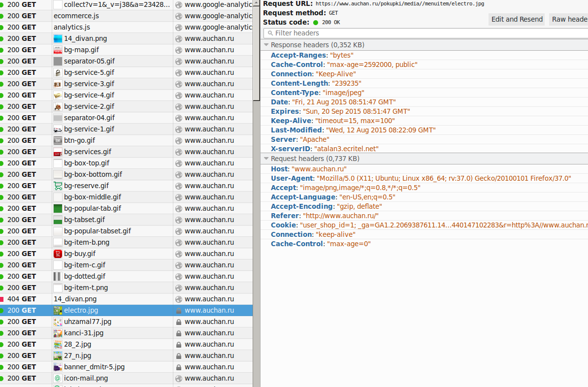The height and width of the screenshot is (387, 588).
Task: Click the Content-Type image/jpeg header
Action: pos(318,93)
